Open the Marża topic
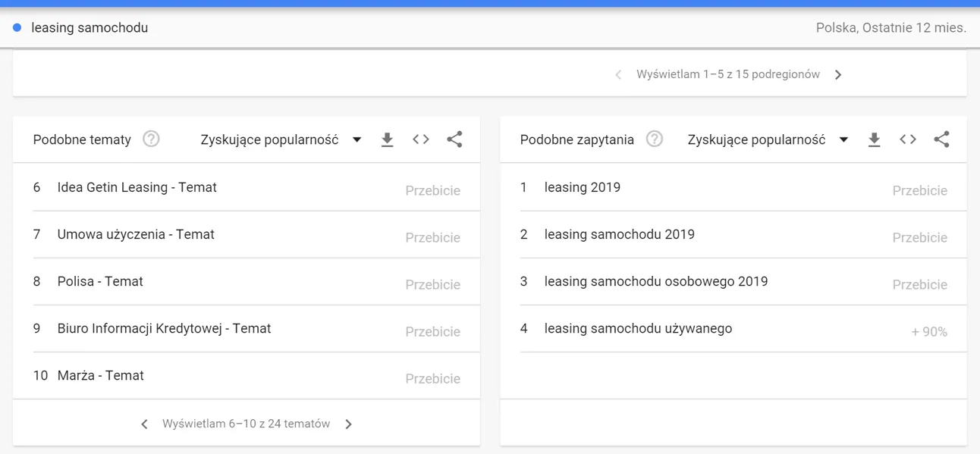The image size is (980, 454). [101, 375]
